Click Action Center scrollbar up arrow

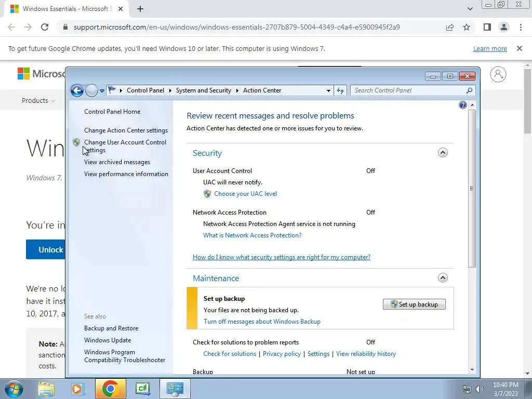click(472, 105)
